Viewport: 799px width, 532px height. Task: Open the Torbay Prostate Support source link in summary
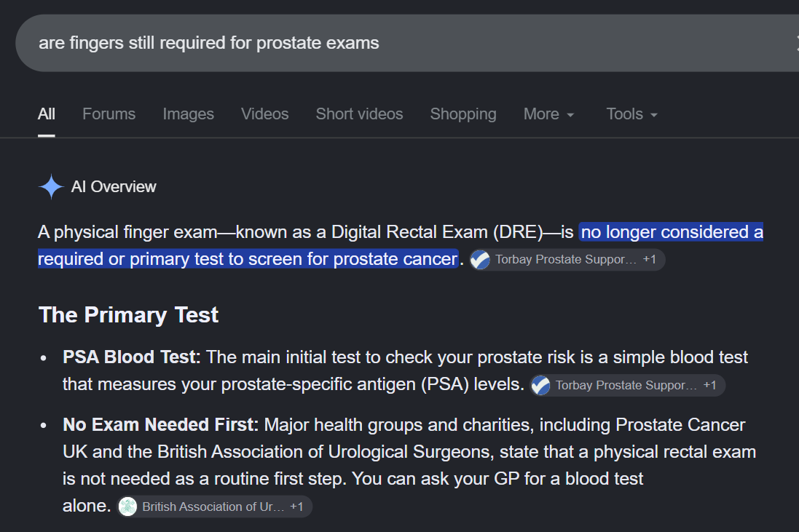point(566,259)
